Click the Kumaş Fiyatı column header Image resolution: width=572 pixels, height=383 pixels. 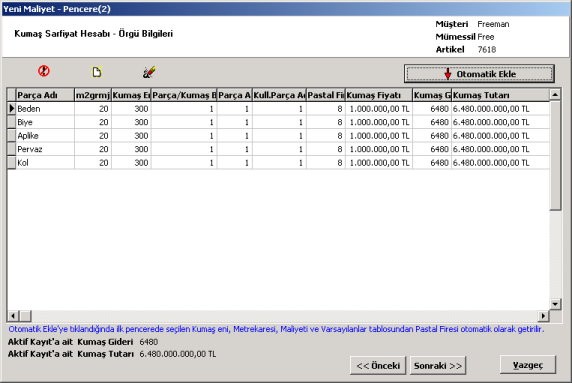(x=379, y=95)
